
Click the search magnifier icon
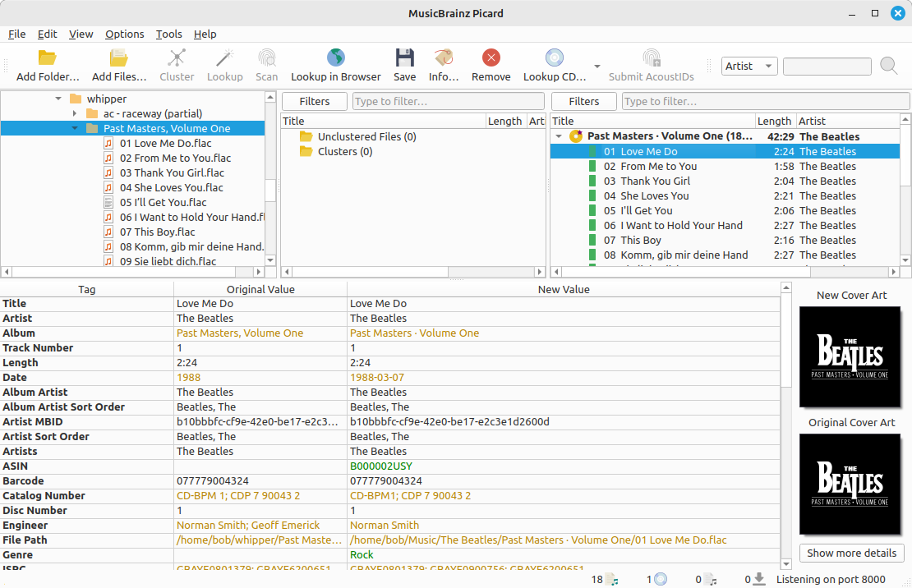[889, 66]
